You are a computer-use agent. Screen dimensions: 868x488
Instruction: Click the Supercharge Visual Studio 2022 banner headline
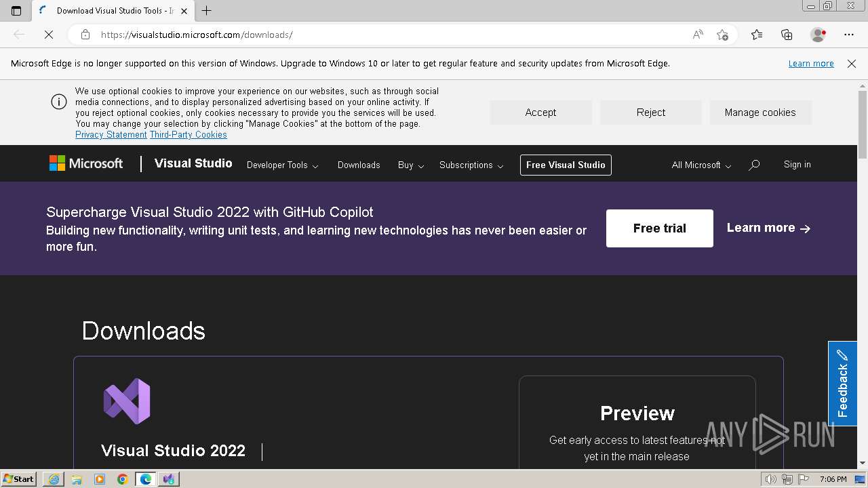210,212
